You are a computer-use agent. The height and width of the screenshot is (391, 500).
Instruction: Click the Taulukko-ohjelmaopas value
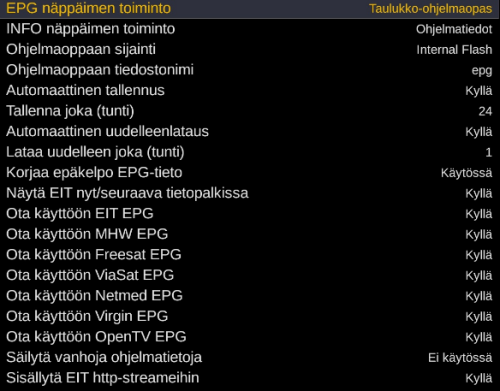click(430, 9)
